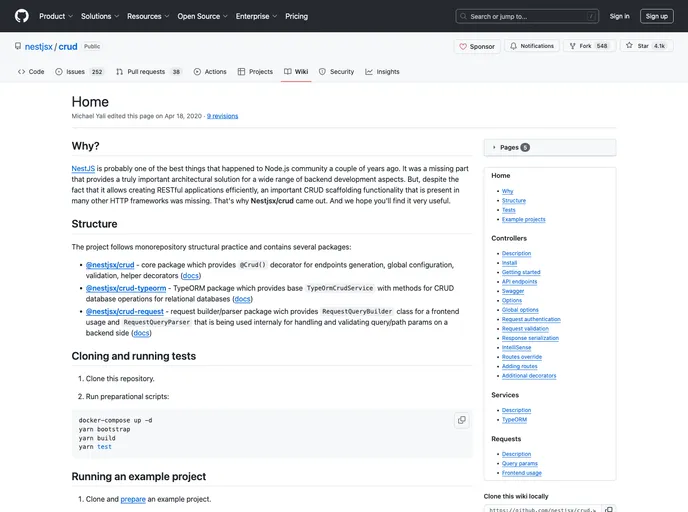This screenshot has width=688, height=512.
Task: Open the Open Source dropdown menu
Action: (x=203, y=16)
